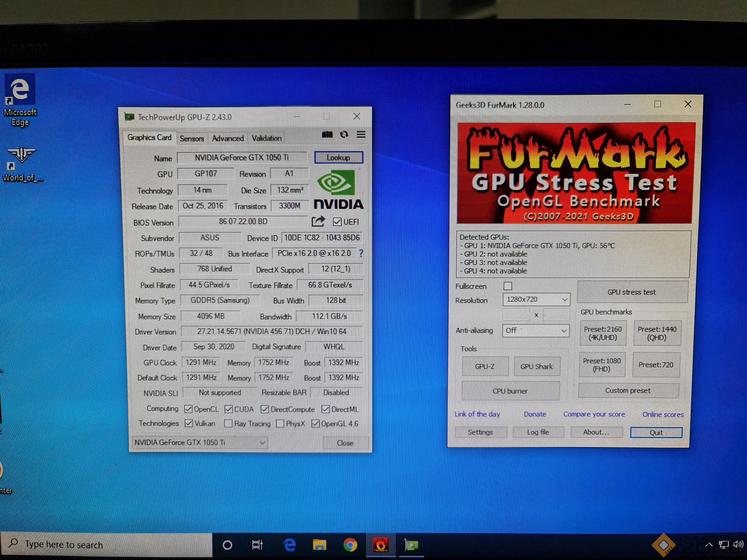Image resolution: width=747 pixels, height=560 pixels.
Task: Open Task View on taskbar
Action: 257,545
